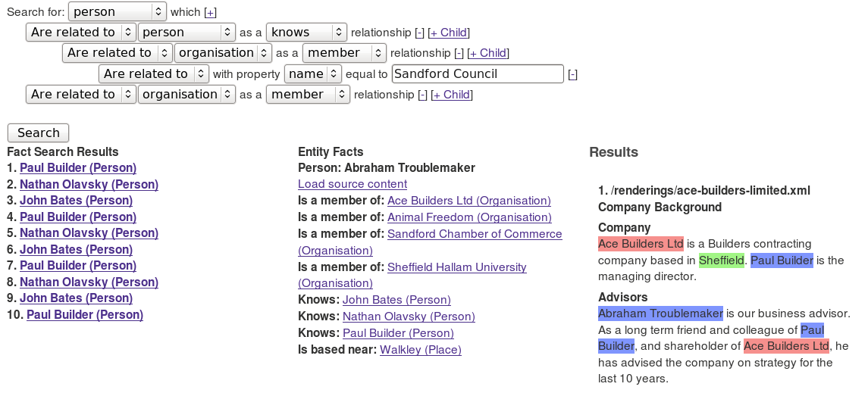Viewport: 868px width, 393px height.
Task: Open result 3 'John Bates (Person)'
Action: (x=76, y=201)
